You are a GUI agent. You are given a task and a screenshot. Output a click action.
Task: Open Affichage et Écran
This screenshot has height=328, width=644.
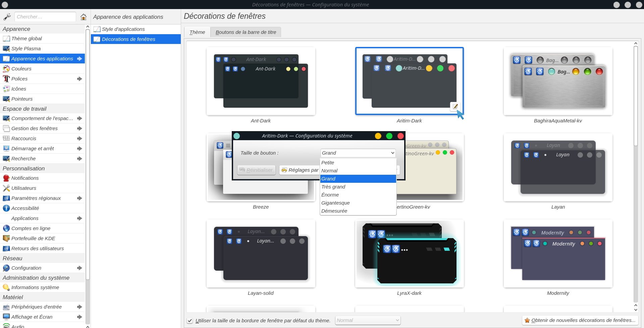pos(42,317)
